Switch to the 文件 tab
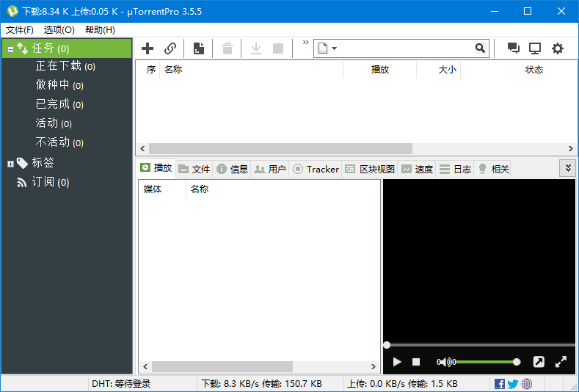This screenshot has height=392, width=579. pyautogui.click(x=194, y=170)
